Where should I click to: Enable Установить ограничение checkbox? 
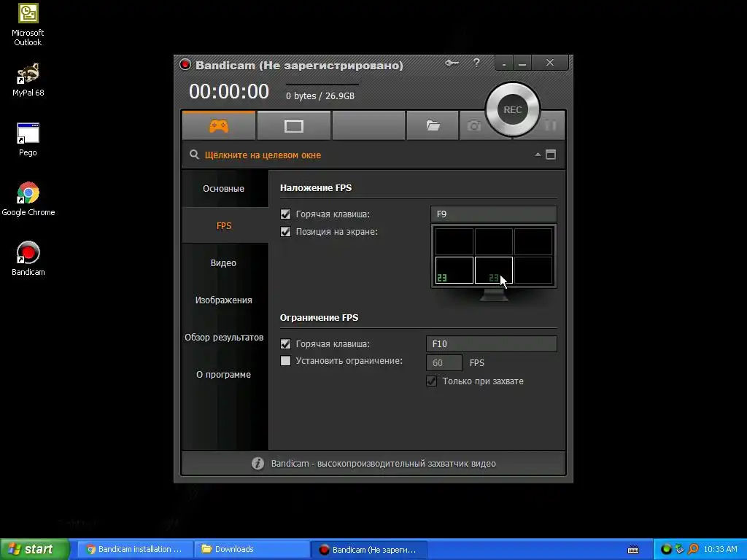285,361
